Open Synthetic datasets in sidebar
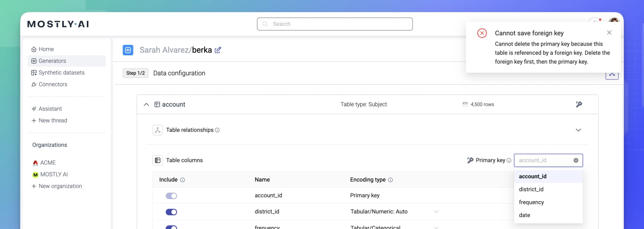Image resolution: width=644 pixels, height=229 pixels. (x=61, y=73)
